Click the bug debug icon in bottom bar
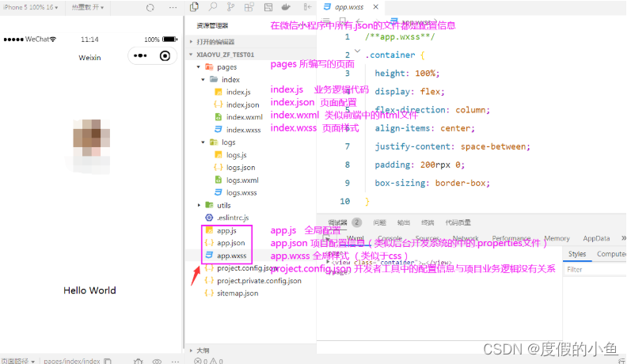The width and height of the screenshot is (631, 364). coord(138,361)
